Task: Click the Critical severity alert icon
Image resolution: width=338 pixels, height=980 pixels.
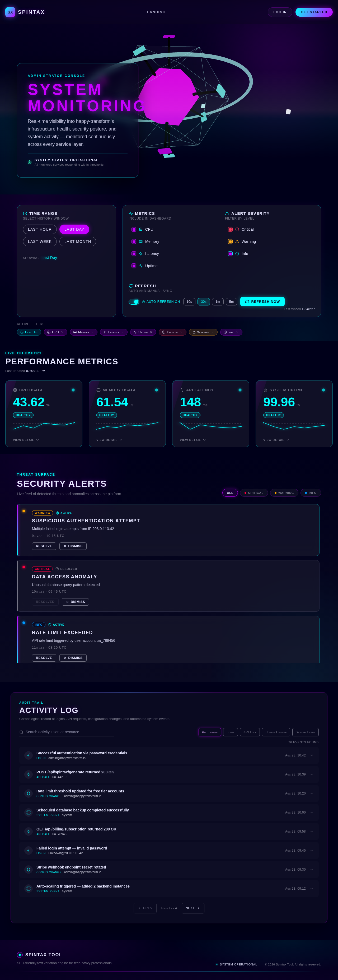Action: pos(237,229)
